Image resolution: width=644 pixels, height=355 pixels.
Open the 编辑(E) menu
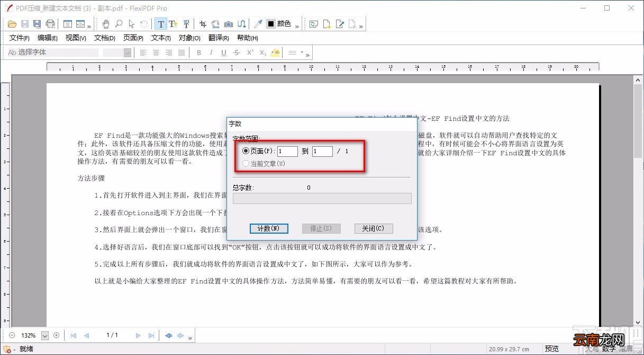[48, 38]
